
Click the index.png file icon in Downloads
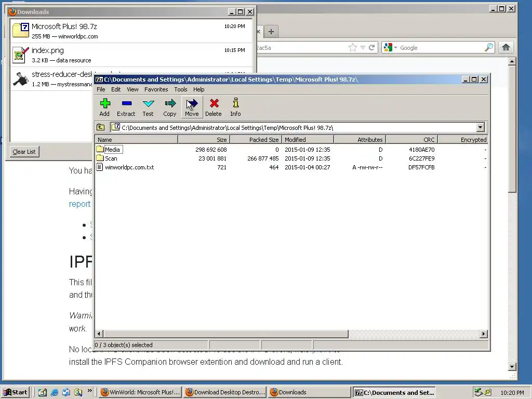[x=20, y=55]
